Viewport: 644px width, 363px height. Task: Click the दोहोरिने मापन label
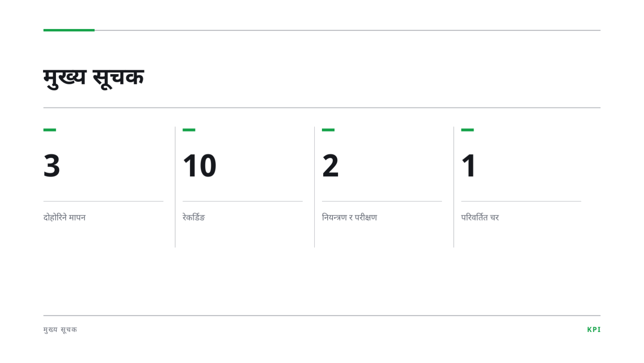[64, 217]
